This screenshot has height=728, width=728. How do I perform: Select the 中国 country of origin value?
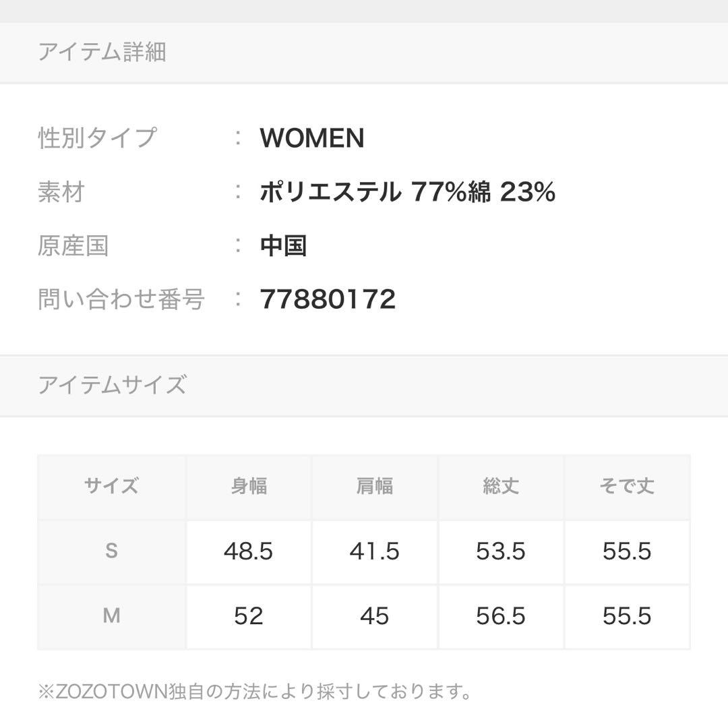[x=283, y=245]
